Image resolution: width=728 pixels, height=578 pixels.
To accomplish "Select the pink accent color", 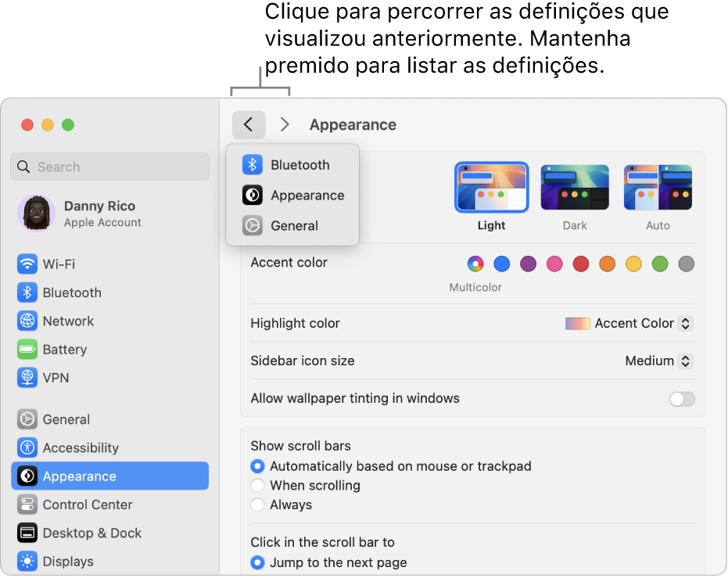I will click(x=554, y=264).
